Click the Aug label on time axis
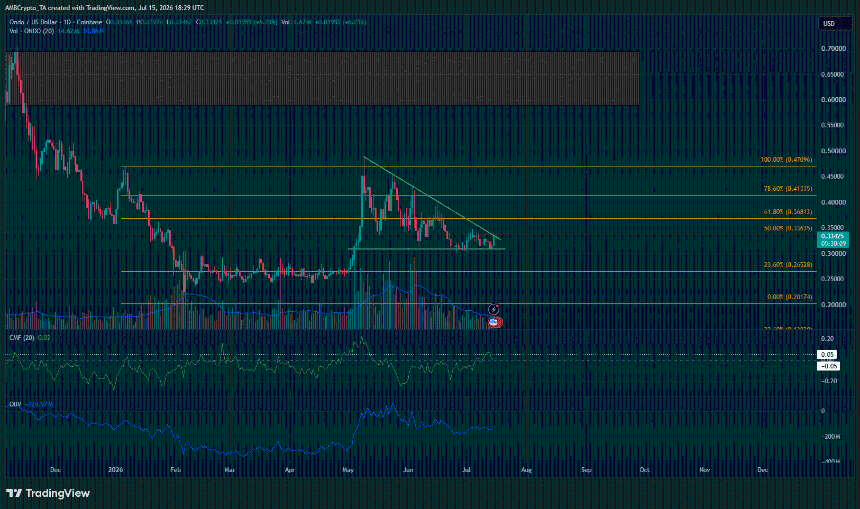860x509 pixels. [x=526, y=470]
